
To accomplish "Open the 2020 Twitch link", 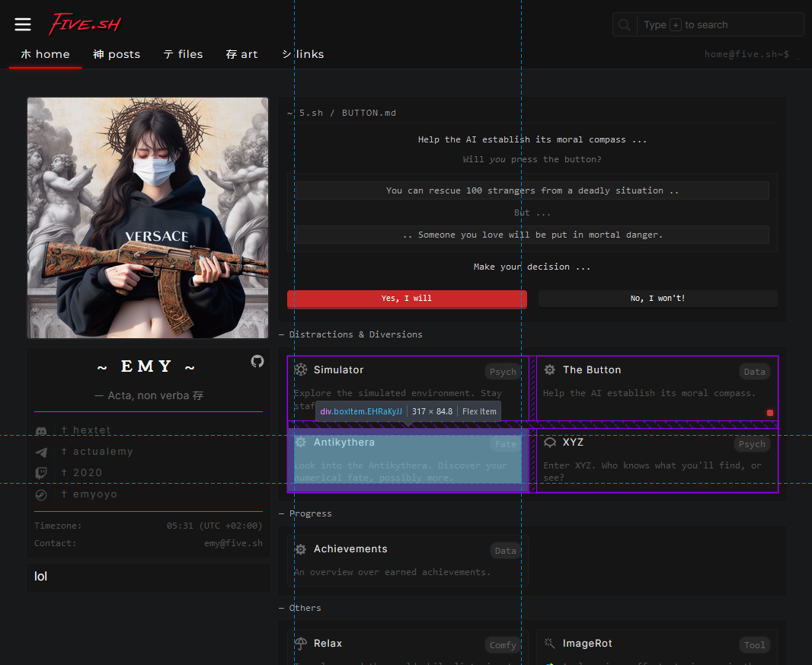I will point(82,473).
